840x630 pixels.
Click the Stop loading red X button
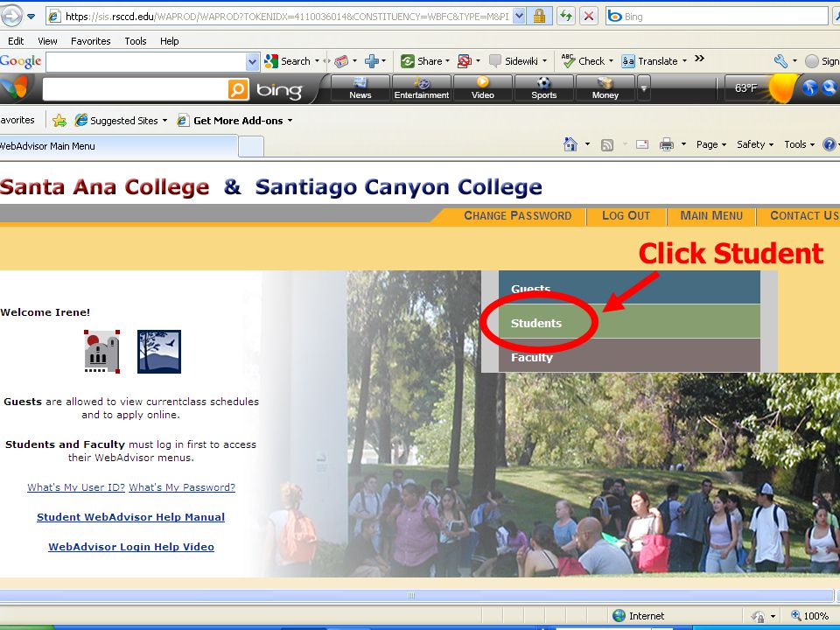point(589,16)
